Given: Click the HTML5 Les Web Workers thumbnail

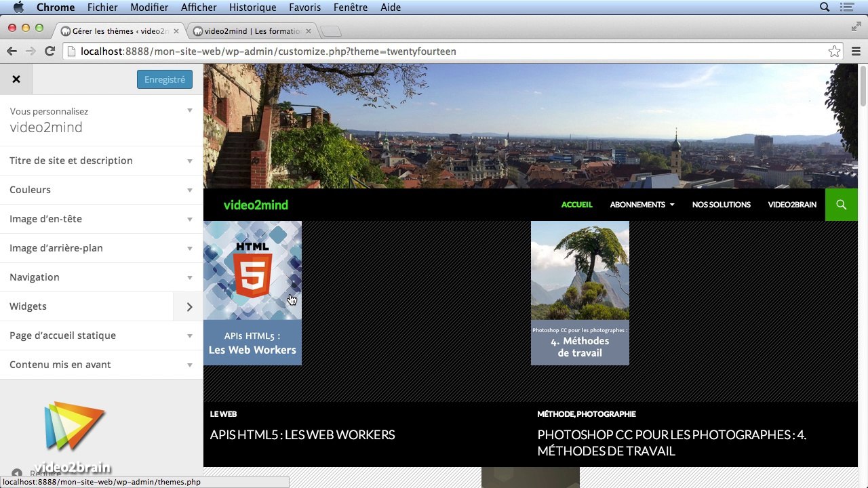Looking at the screenshot, I should tap(252, 293).
